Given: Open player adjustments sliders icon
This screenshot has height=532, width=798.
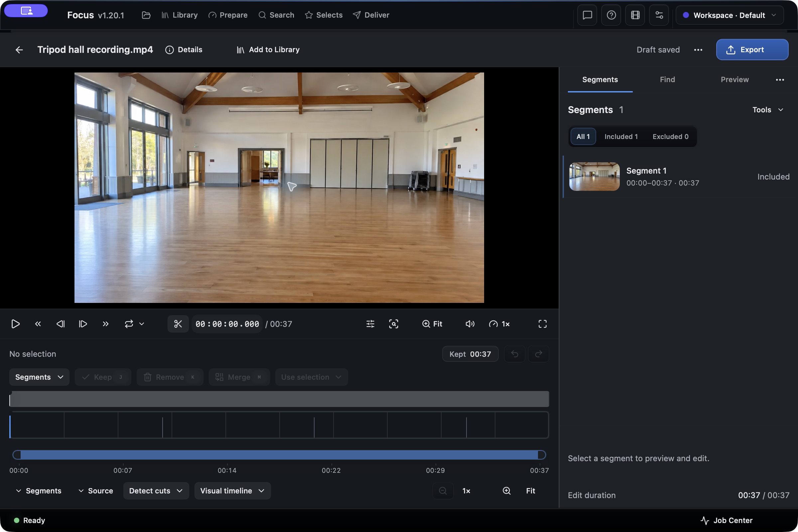Looking at the screenshot, I should (370, 324).
